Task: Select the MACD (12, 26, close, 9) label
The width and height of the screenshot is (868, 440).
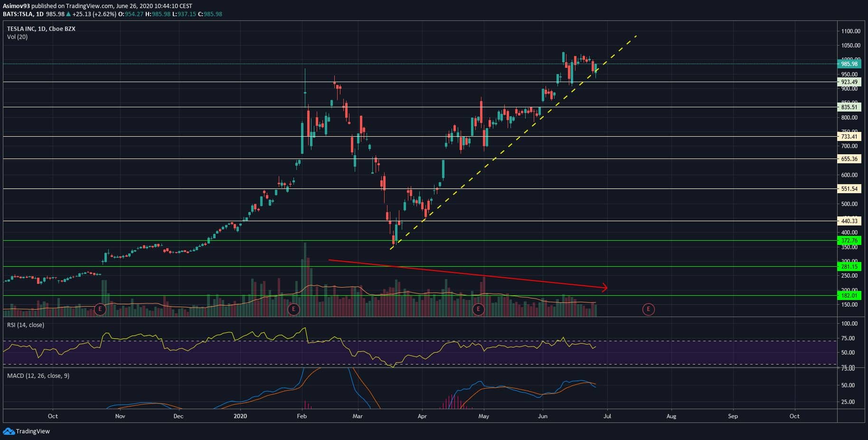Action: (x=38, y=376)
